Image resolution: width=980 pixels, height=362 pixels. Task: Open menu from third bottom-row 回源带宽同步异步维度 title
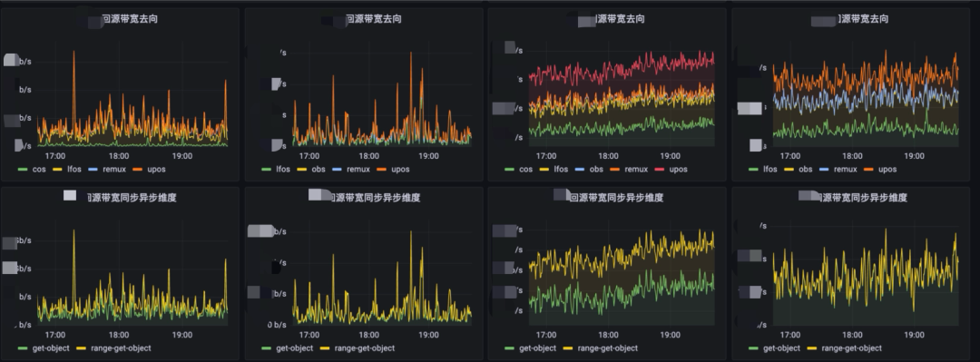(x=616, y=198)
